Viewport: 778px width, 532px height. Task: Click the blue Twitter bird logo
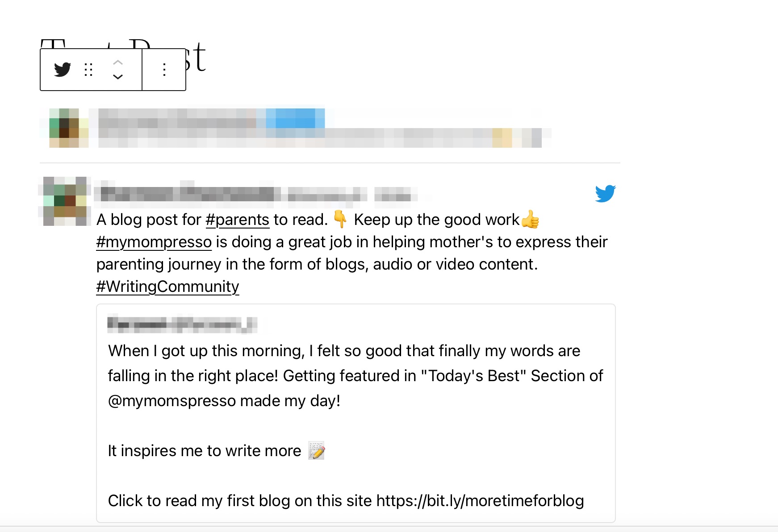[x=605, y=194]
